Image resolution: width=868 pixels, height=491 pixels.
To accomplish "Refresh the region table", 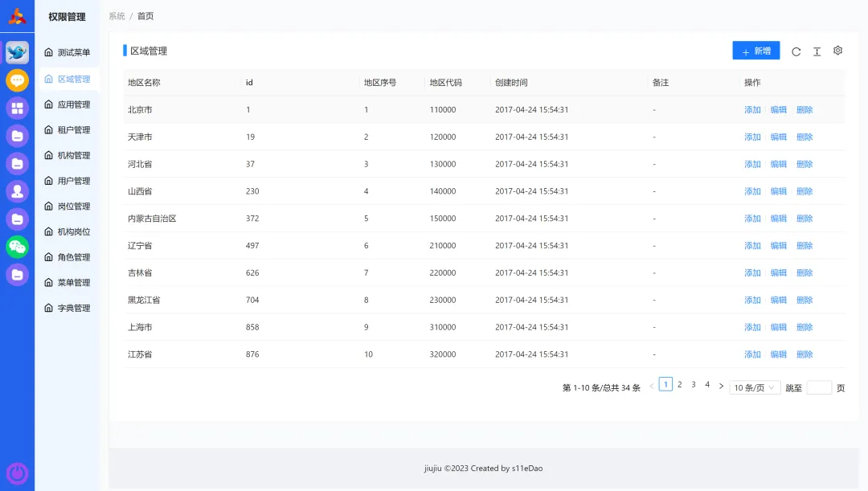I will 796,51.
